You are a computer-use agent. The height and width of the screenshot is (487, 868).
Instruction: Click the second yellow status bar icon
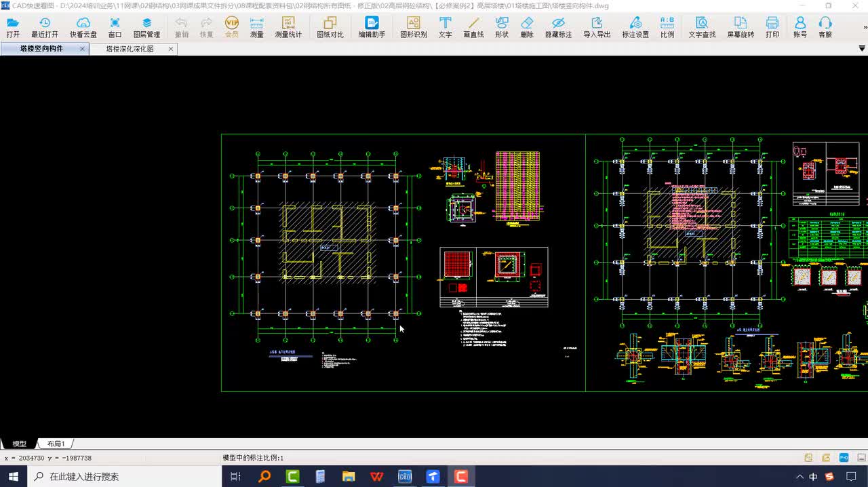pyautogui.click(x=826, y=458)
